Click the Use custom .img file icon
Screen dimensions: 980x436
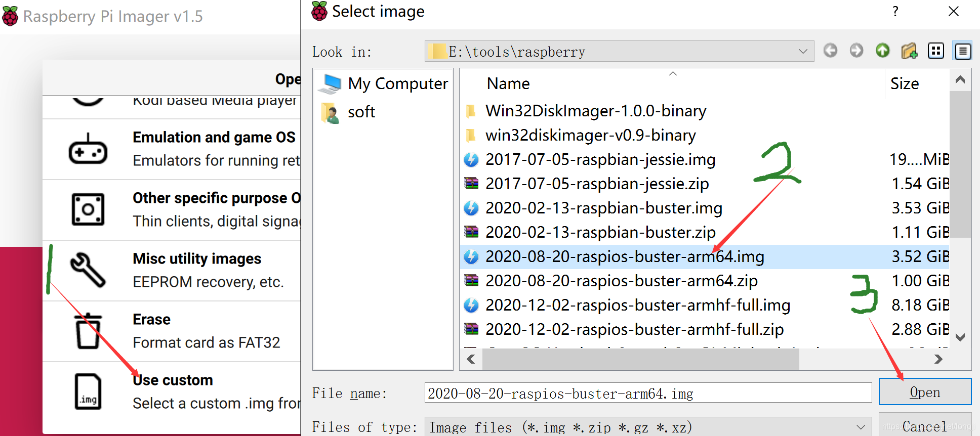[x=88, y=391]
